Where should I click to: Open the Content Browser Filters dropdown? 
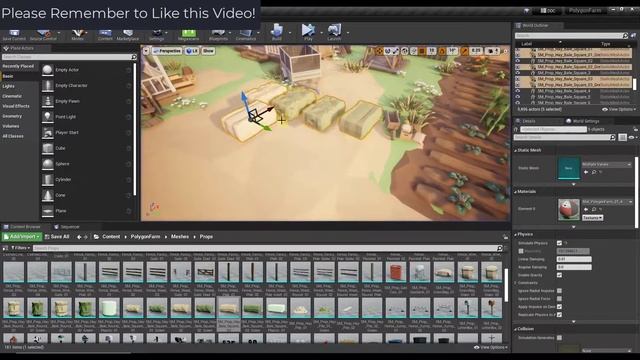click(20, 248)
